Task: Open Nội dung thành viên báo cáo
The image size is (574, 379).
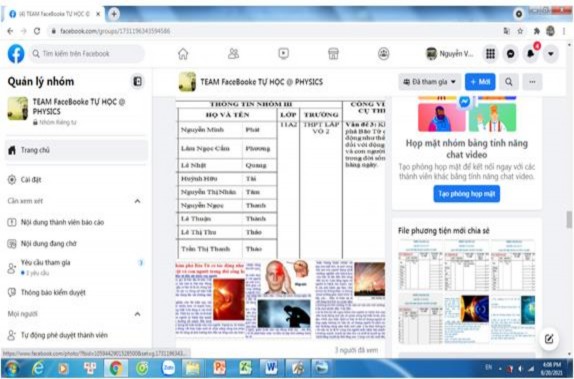Action: tap(77, 222)
